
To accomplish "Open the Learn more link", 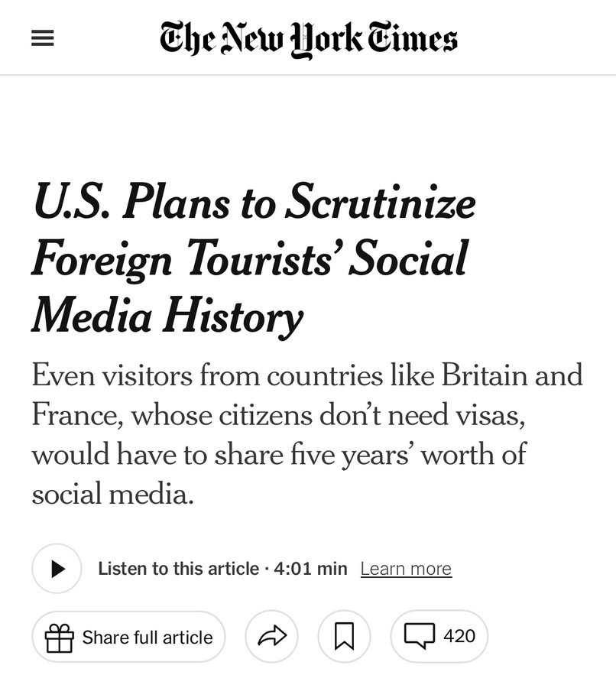I will click(x=406, y=569).
